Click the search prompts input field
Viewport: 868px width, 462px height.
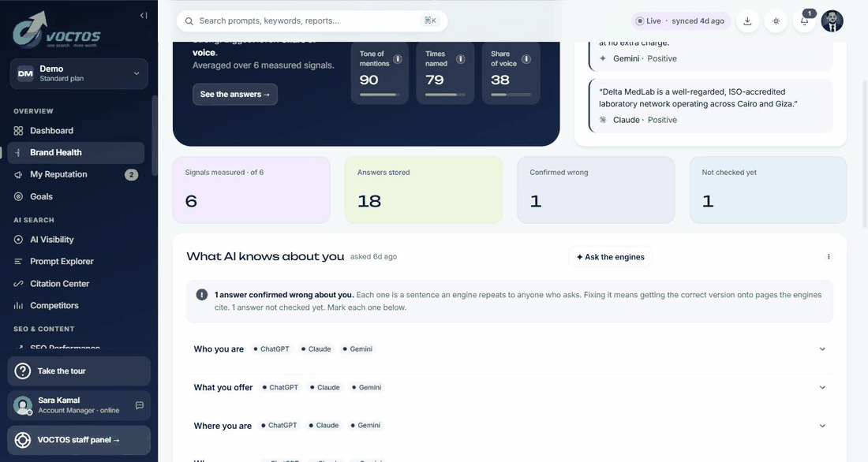(x=312, y=21)
